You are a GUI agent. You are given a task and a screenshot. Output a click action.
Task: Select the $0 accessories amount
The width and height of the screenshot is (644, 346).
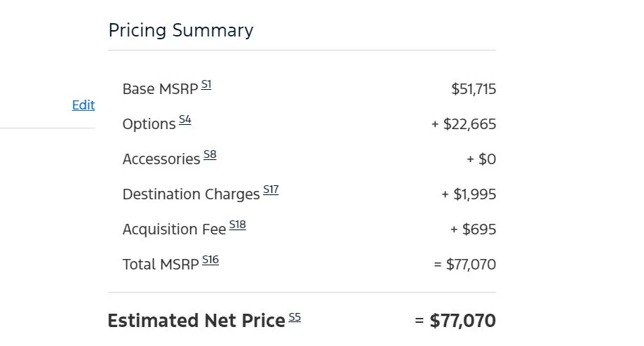pyautogui.click(x=487, y=159)
